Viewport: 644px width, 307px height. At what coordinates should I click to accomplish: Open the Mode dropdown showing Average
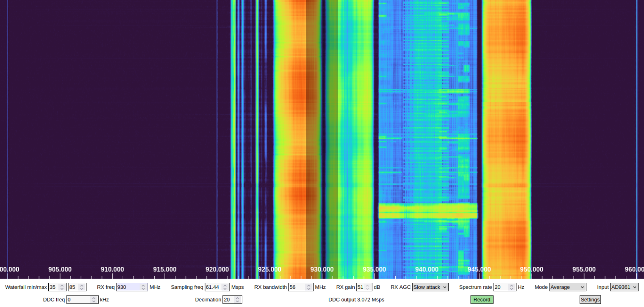pyautogui.click(x=567, y=287)
